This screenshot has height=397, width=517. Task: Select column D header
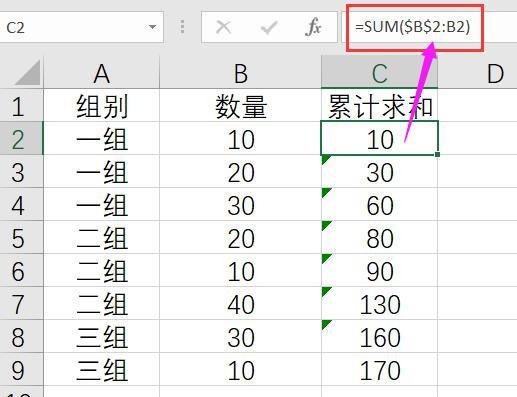[x=478, y=73]
